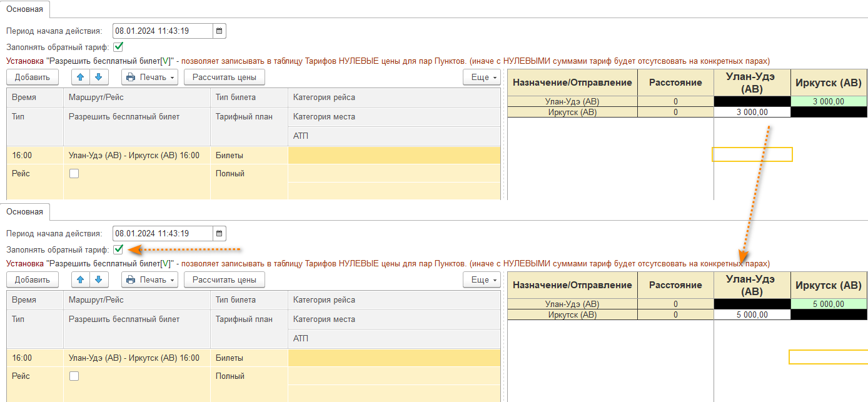Enable free ticket checkbox in upper table row
The width and height of the screenshot is (868, 402).
(74, 174)
